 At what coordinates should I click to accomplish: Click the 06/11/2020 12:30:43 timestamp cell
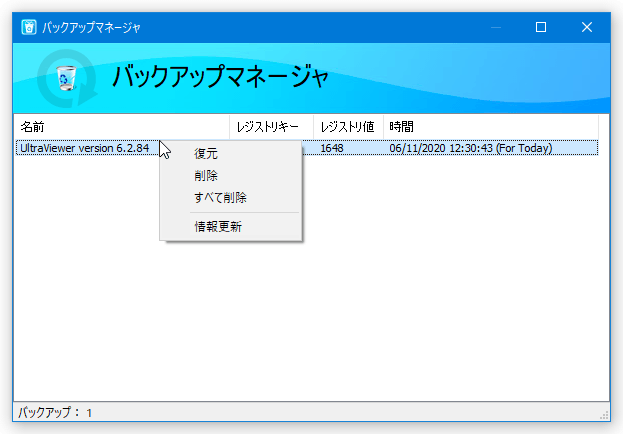click(471, 148)
